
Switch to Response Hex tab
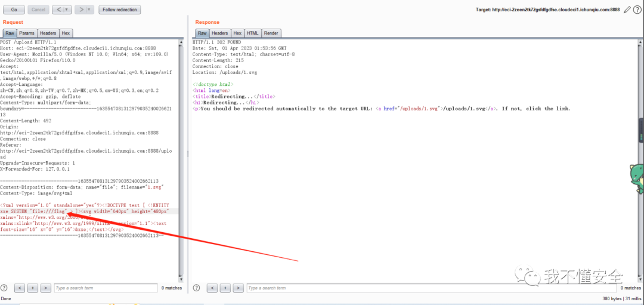237,33
